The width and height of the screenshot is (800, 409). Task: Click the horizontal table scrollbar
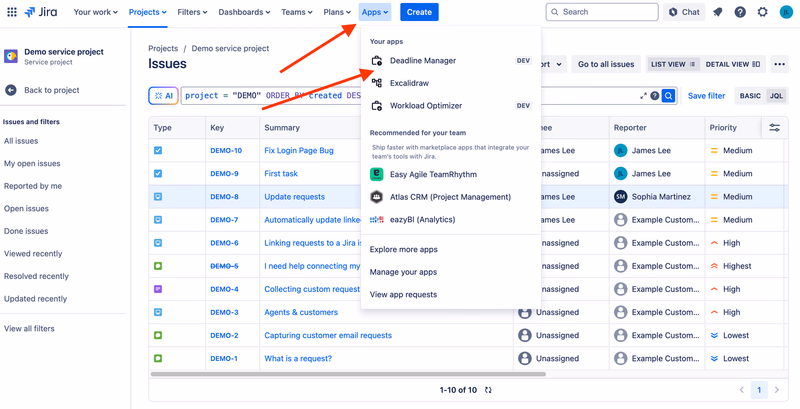click(x=348, y=374)
